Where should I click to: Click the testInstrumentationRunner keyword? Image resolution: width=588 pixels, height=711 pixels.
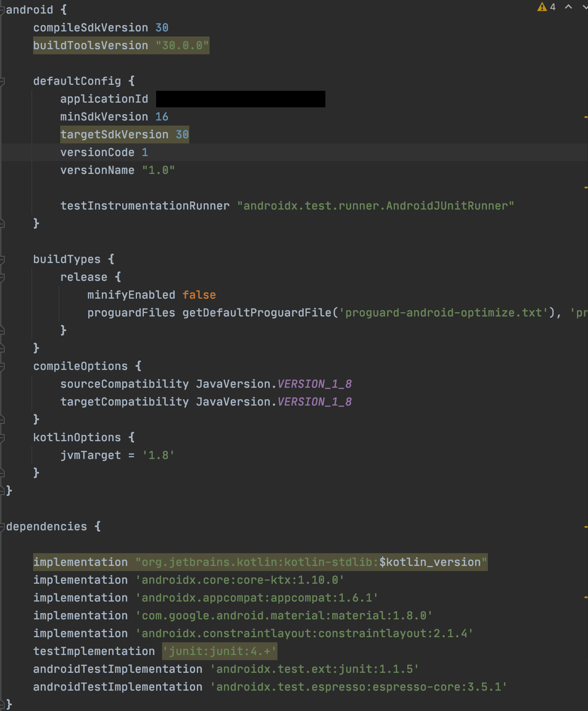[145, 206]
